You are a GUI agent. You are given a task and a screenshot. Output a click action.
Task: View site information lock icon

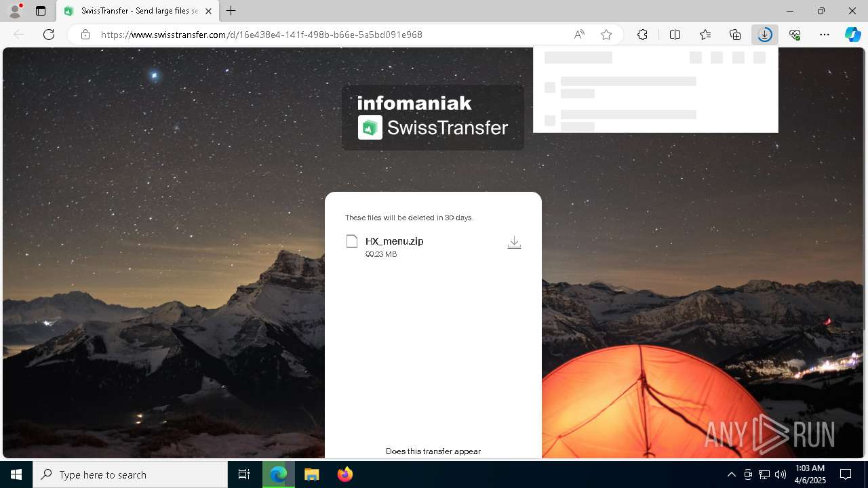click(85, 35)
